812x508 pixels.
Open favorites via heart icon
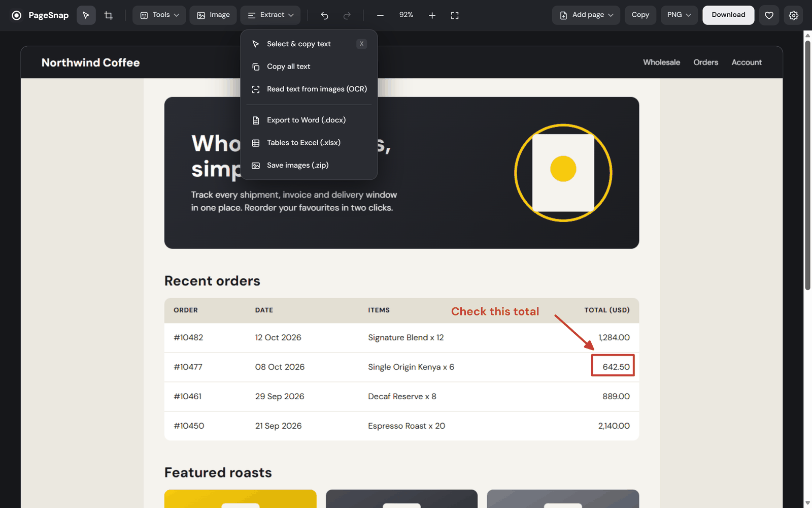pyautogui.click(x=769, y=15)
